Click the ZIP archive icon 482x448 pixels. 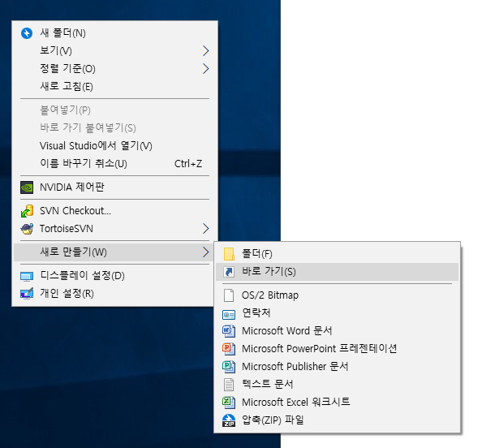click(x=229, y=420)
